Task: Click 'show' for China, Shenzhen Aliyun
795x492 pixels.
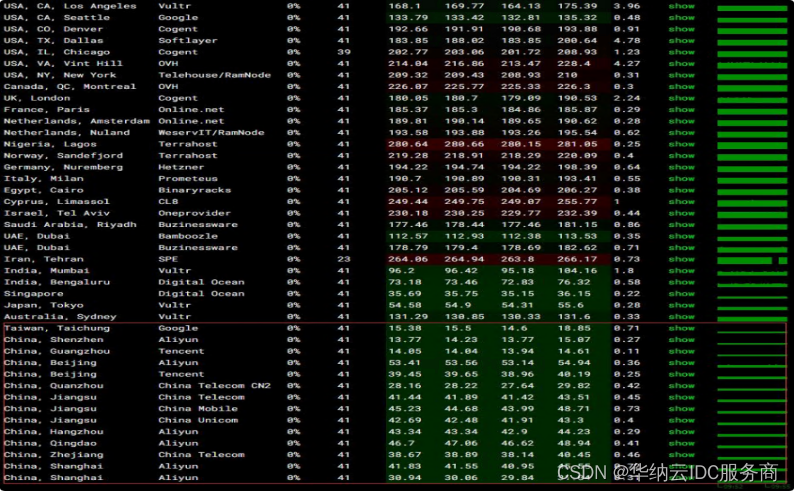Action: click(x=681, y=340)
